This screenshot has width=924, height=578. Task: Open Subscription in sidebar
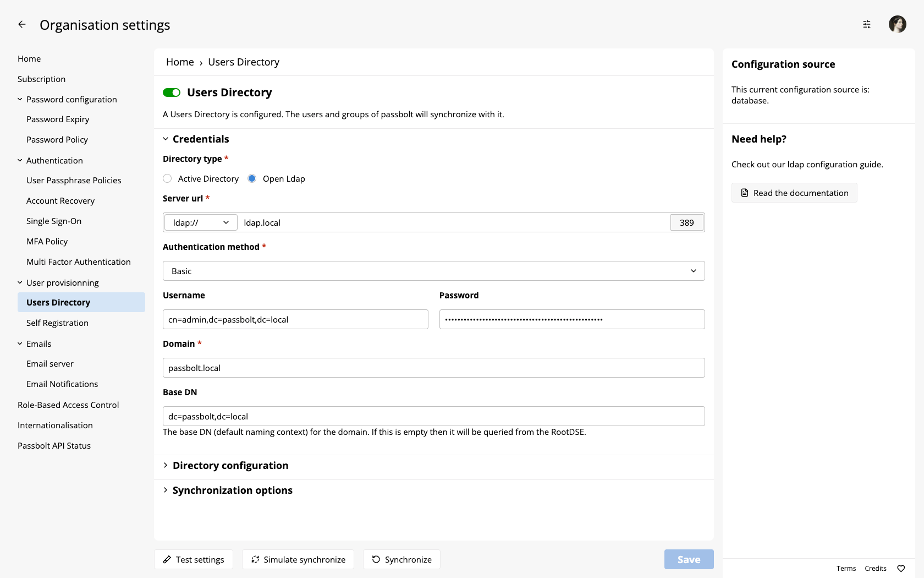click(41, 79)
